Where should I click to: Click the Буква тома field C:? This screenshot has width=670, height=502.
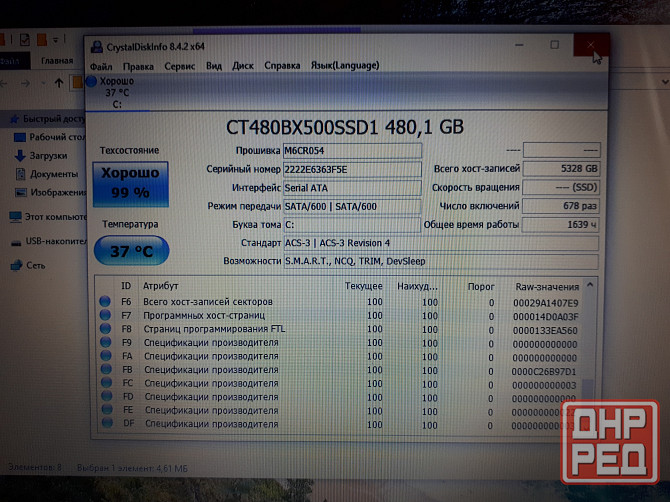(352, 225)
